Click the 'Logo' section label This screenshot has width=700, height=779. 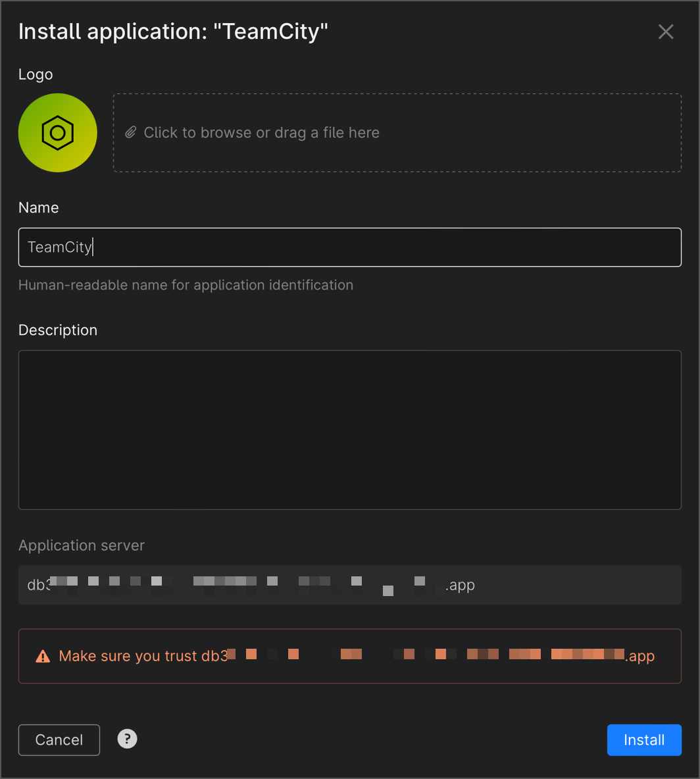pos(36,74)
